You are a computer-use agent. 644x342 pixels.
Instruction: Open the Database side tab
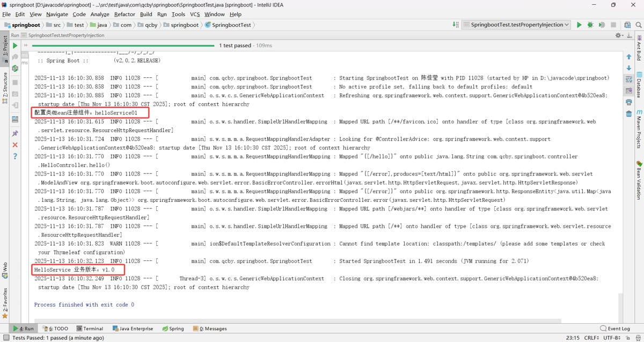tap(639, 85)
